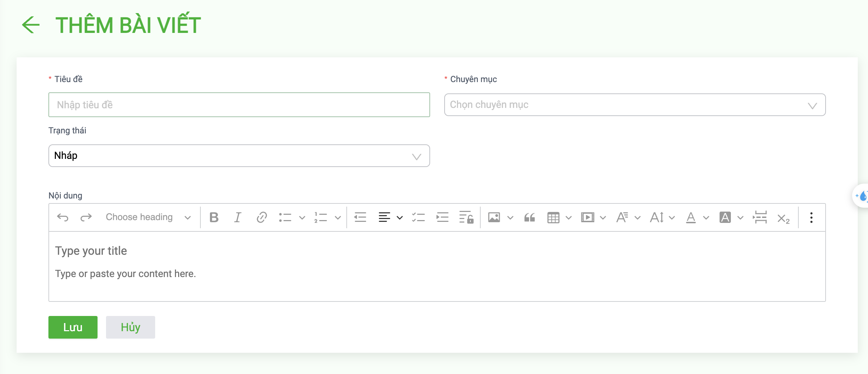Open the font color picker

point(691,217)
